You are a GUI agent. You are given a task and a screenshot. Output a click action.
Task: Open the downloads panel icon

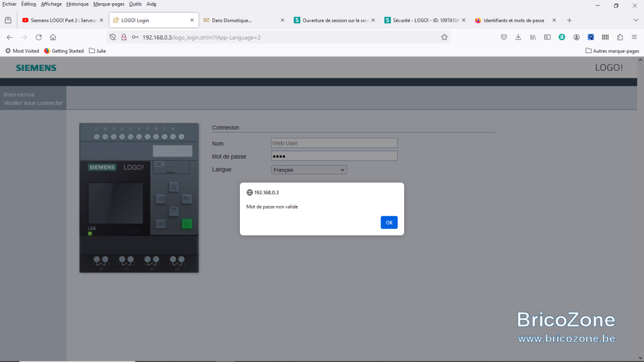(x=518, y=37)
